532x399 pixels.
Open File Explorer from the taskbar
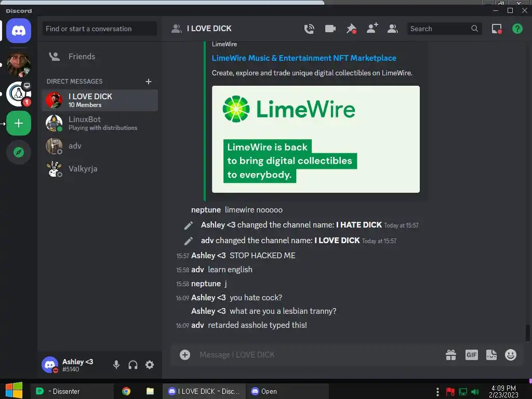click(x=150, y=391)
